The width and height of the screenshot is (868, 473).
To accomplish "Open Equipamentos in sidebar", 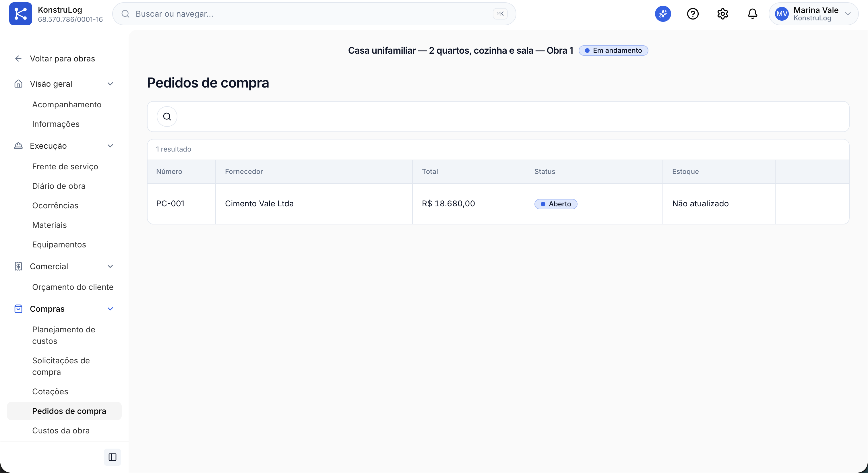I will pos(59,245).
